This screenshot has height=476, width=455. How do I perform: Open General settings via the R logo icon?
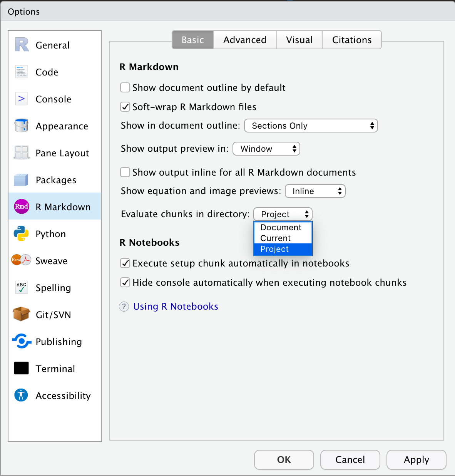click(22, 45)
